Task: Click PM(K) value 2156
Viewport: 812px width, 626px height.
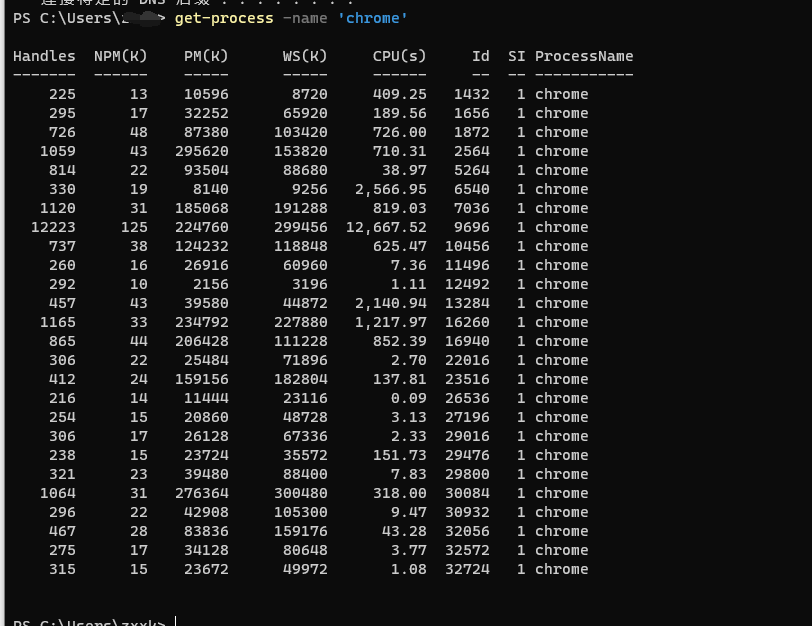Action: [x=210, y=284]
